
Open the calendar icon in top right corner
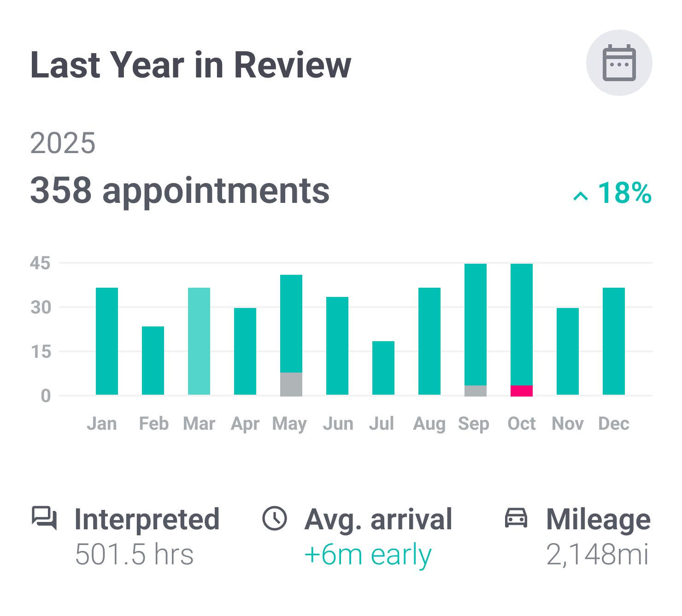click(x=620, y=65)
